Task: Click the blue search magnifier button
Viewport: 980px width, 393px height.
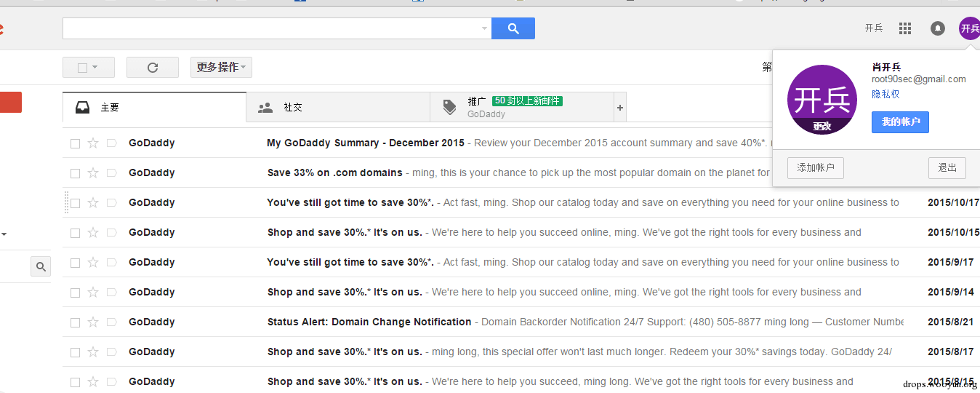Action: (513, 28)
